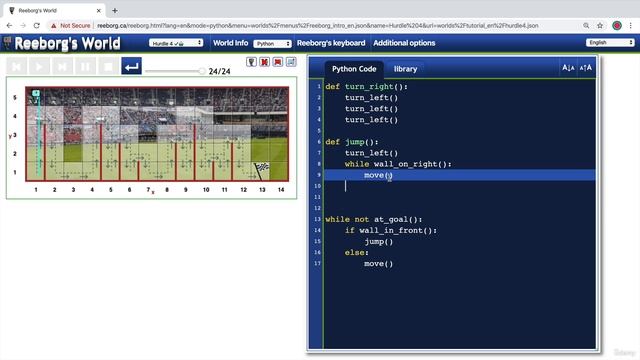Click the red flag icon above world
The width and height of the screenshot is (640, 360).
(x=278, y=62)
